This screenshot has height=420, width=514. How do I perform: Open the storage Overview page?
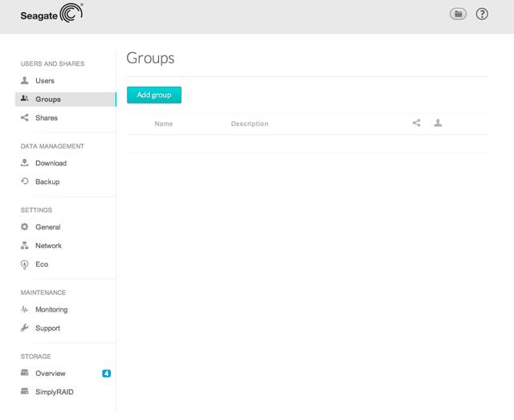point(50,373)
